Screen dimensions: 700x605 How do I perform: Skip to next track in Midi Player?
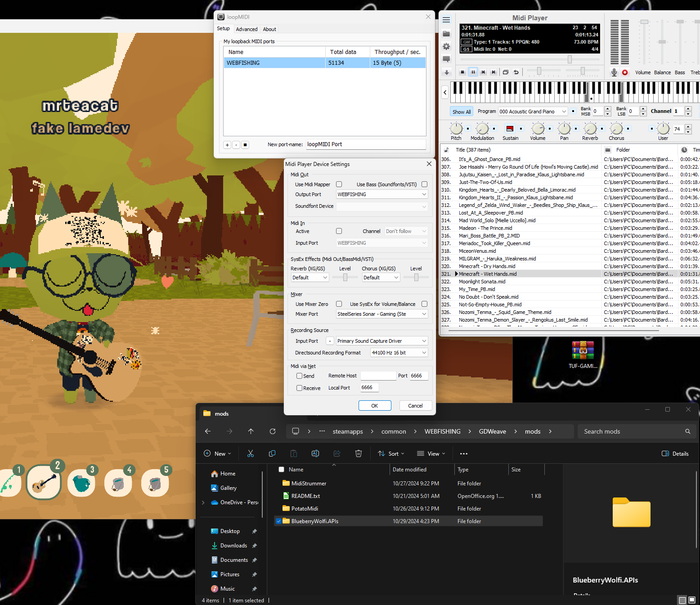pos(494,72)
